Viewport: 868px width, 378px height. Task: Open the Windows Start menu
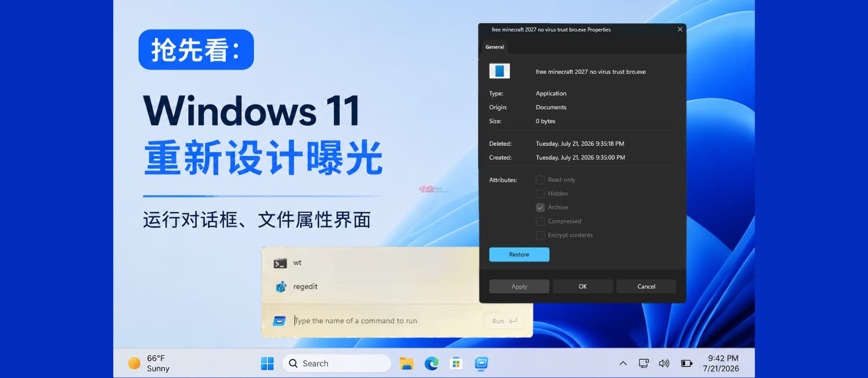[x=267, y=363]
